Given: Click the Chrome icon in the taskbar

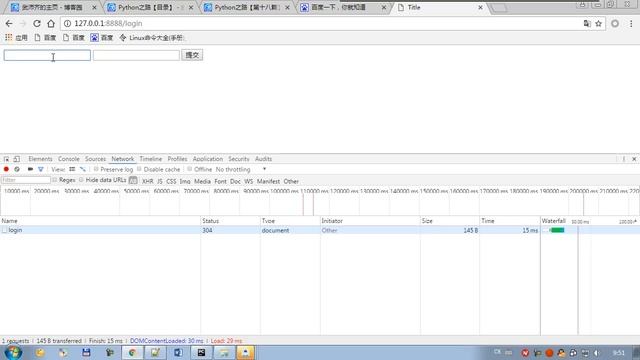Looking at the screenshot, I should [132, 353].
